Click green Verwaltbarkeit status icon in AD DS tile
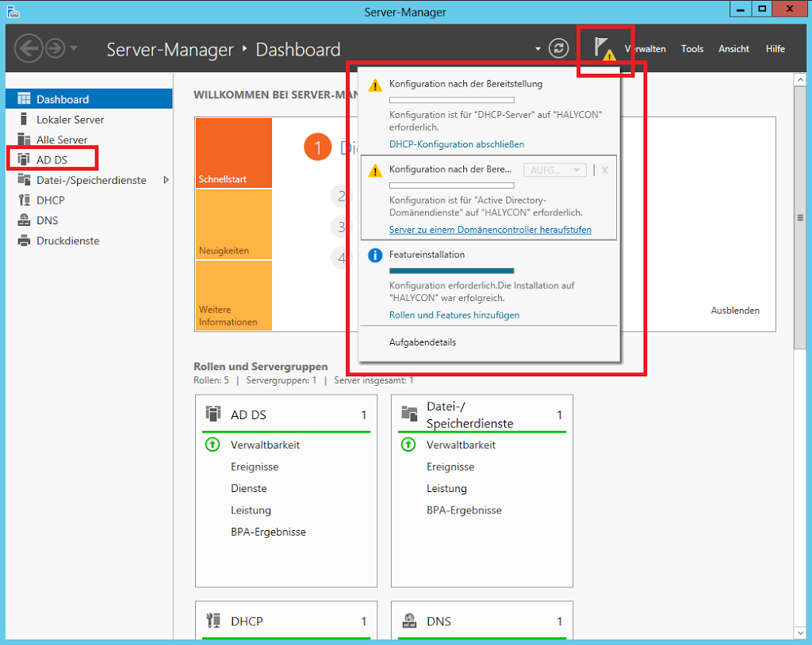This screenshot has width=812, height=645. coord(212,445)
